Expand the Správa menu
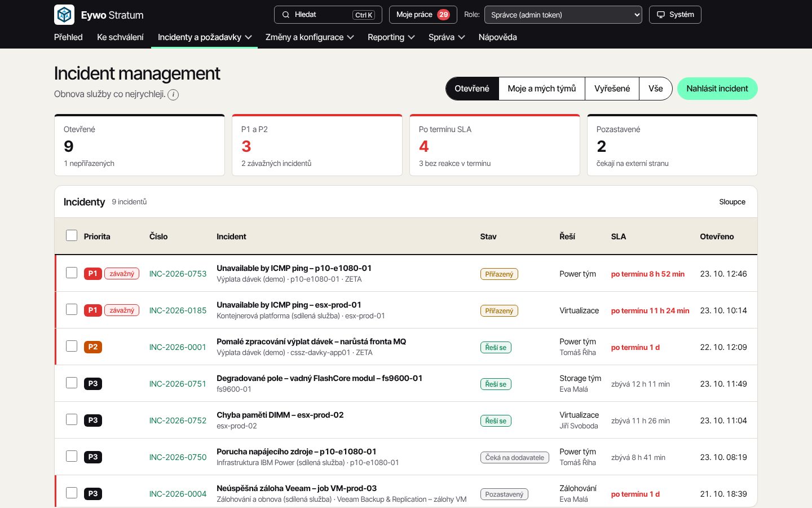Image resolution: width=812 pixels, height=508 pixels. pyautogui.click(x=447, y=37)
